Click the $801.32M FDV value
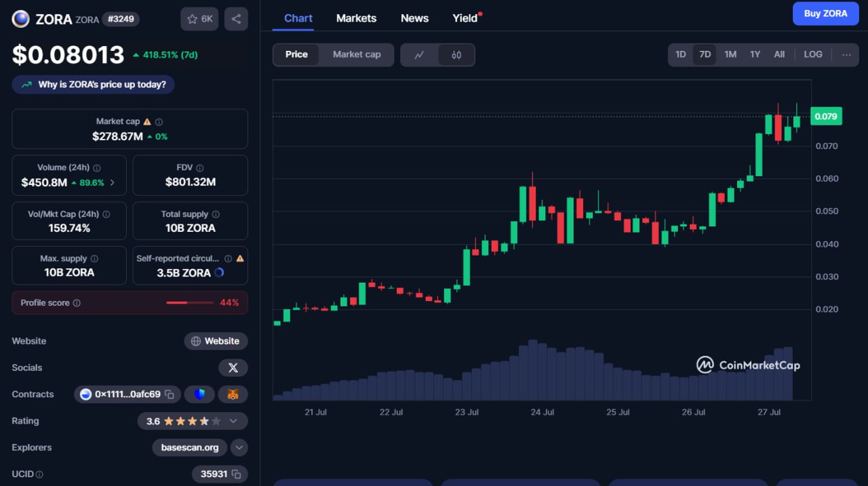The image size is (868, 486). (191, 182)
